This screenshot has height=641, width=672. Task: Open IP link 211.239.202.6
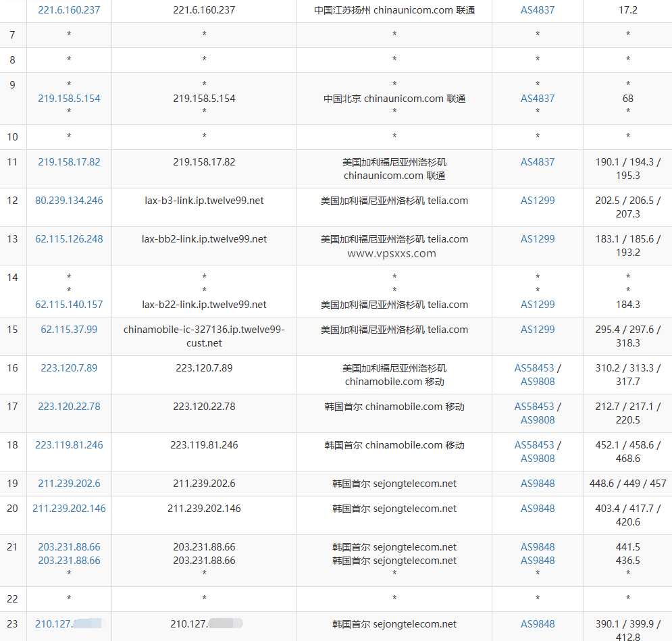coord(69,484)
